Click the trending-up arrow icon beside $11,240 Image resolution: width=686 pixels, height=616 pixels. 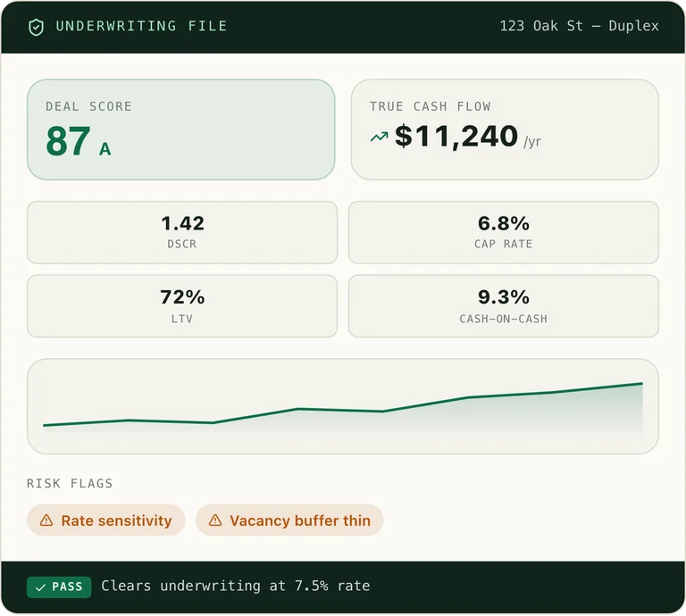[379, 137]
